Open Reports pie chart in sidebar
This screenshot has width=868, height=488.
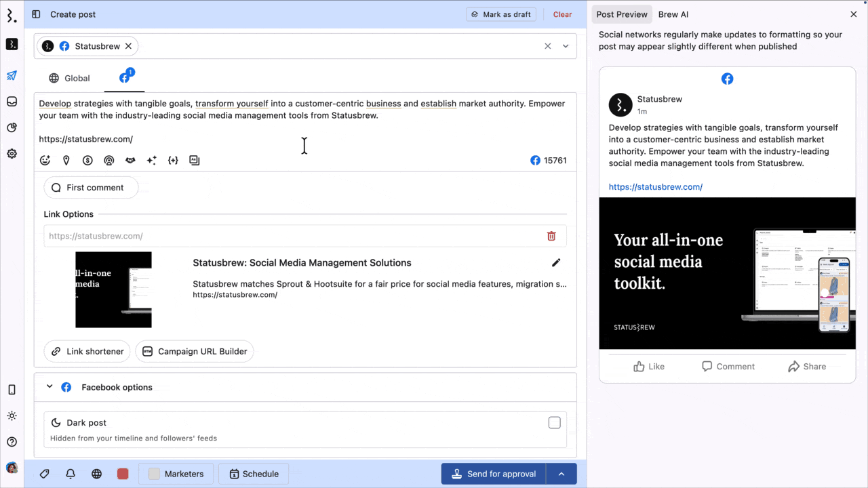point(12,127)
